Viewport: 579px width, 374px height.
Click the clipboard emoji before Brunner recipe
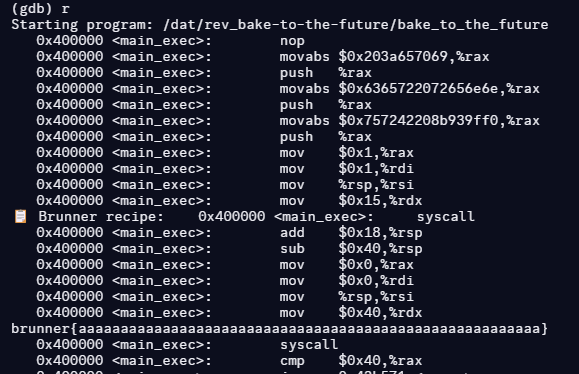tap(20, 217)
